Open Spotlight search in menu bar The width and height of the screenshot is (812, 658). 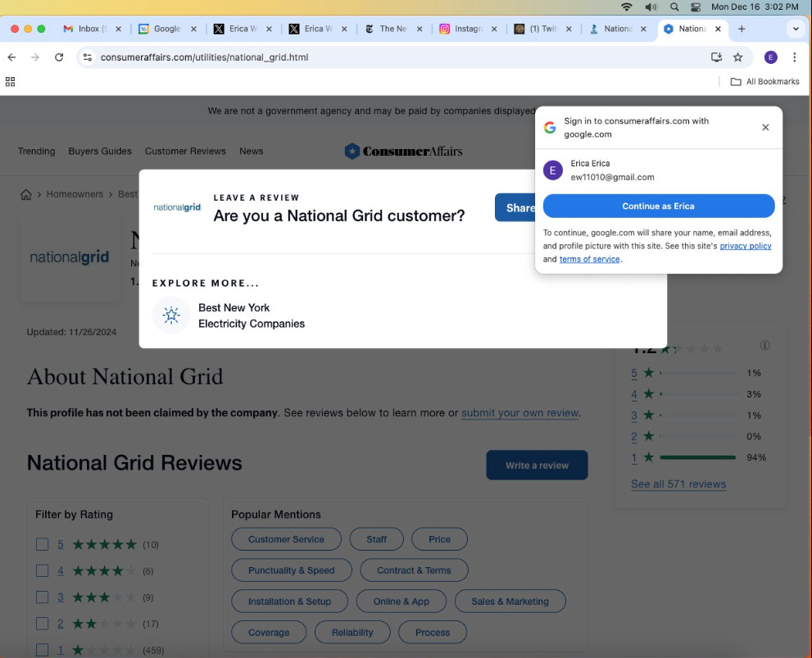point(674,7)
